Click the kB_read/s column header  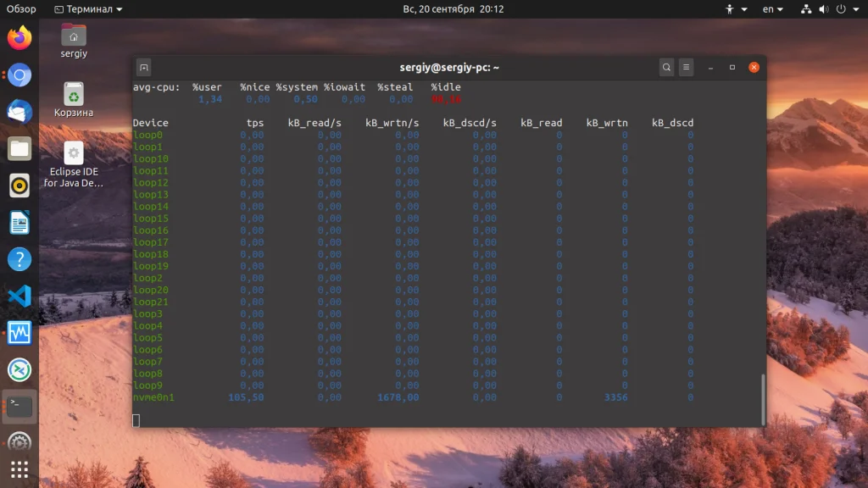point(314,123)
